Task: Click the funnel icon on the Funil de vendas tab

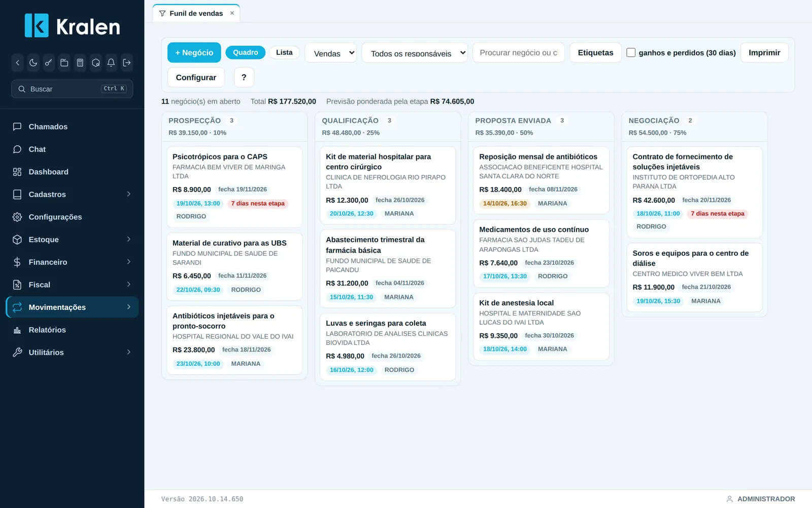Action: tap(162, 14)
